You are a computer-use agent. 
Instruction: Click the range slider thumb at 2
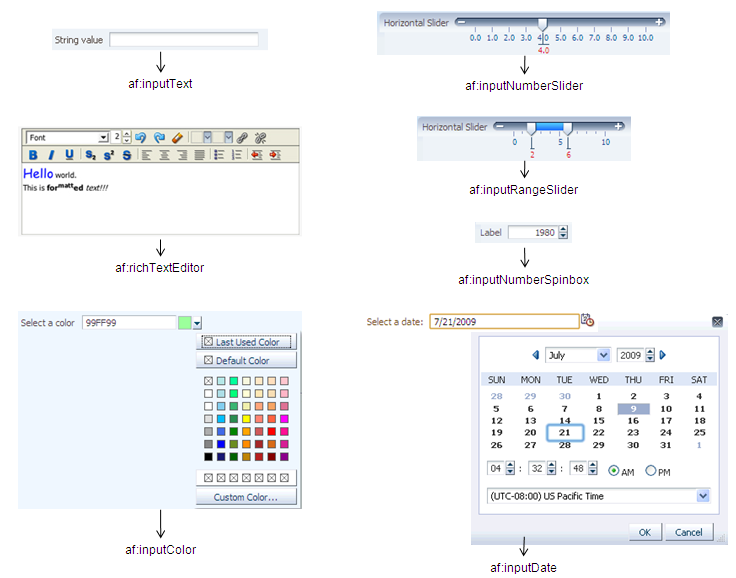[x=531, y=128]
